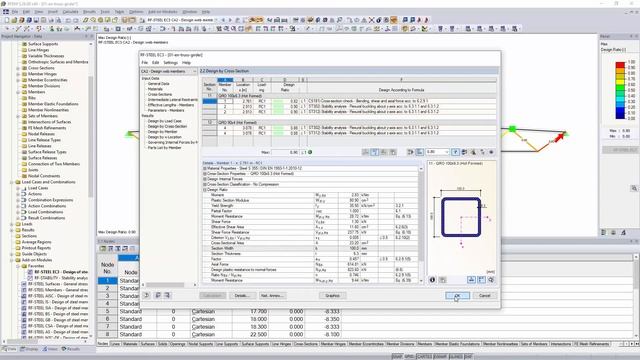This screenshot has width=640, height=360.
Task: Click the Graphics button in the dialog
Action: 332,295
